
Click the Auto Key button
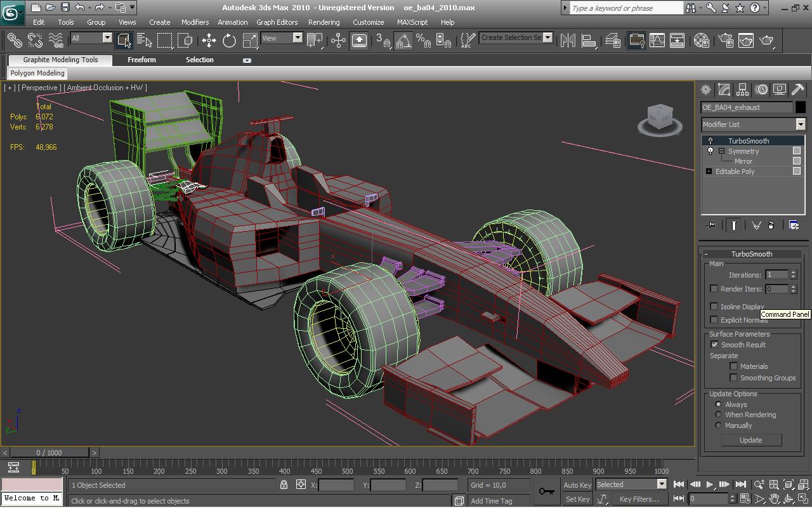click(x=577, y=485)
